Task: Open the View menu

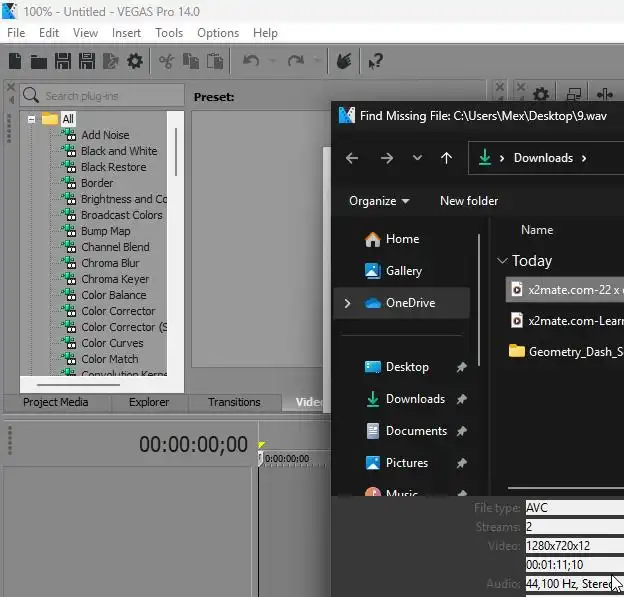Action: click(85, 33)
